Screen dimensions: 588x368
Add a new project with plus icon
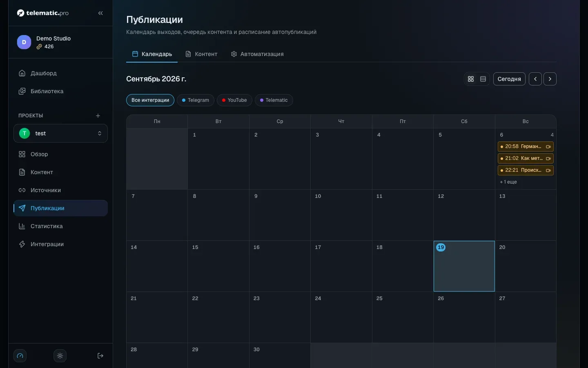98,116
